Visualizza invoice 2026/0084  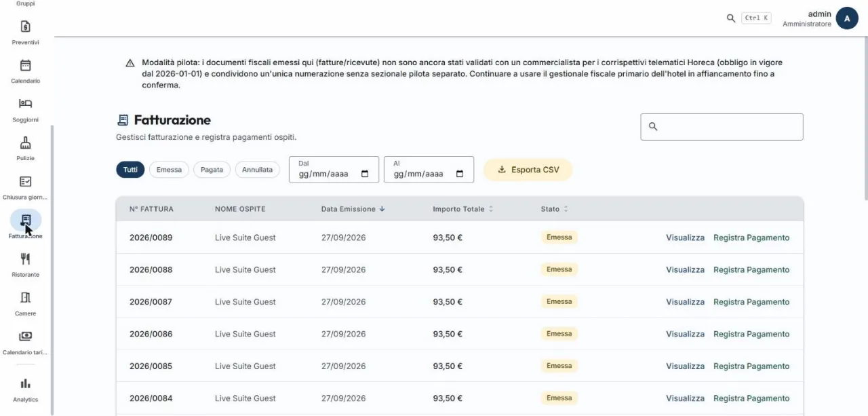coord(685,398)
